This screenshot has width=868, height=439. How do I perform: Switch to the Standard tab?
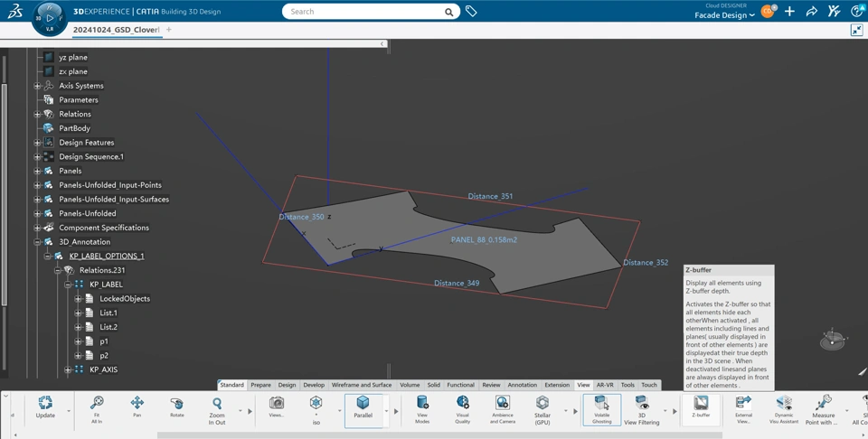(232, 385)
